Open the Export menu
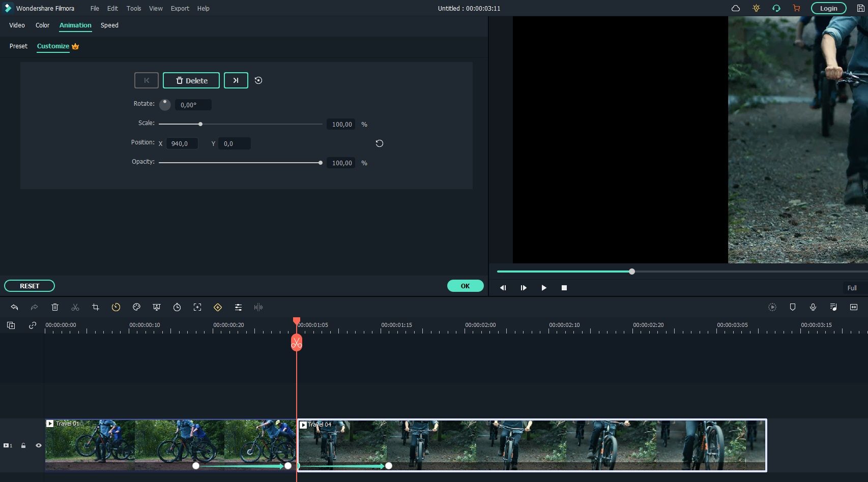This screenshot has height=482, width=868. (180, 8)
